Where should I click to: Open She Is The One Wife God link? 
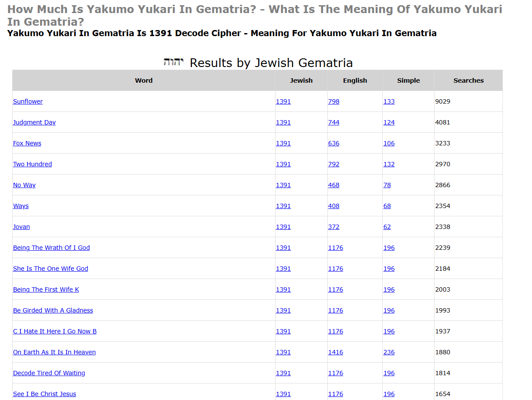tap(51, 269)
